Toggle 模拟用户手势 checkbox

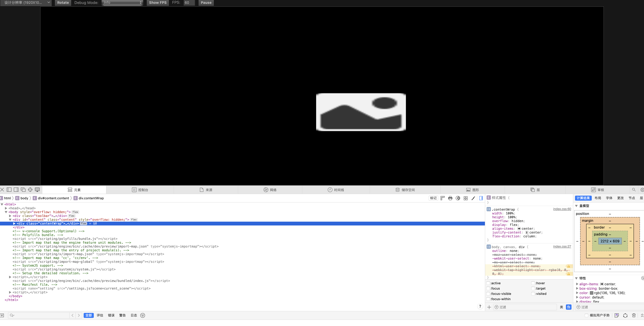pos(586,315)
